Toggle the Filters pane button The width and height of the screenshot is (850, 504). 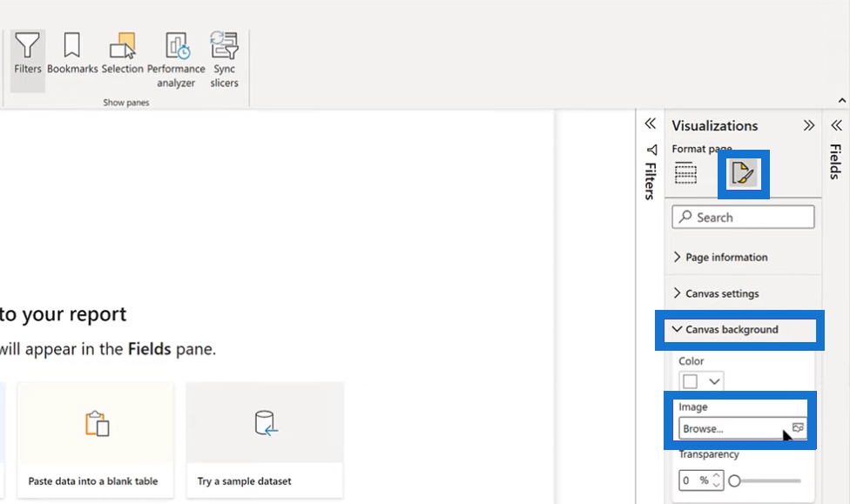click(x=27, y=60)
